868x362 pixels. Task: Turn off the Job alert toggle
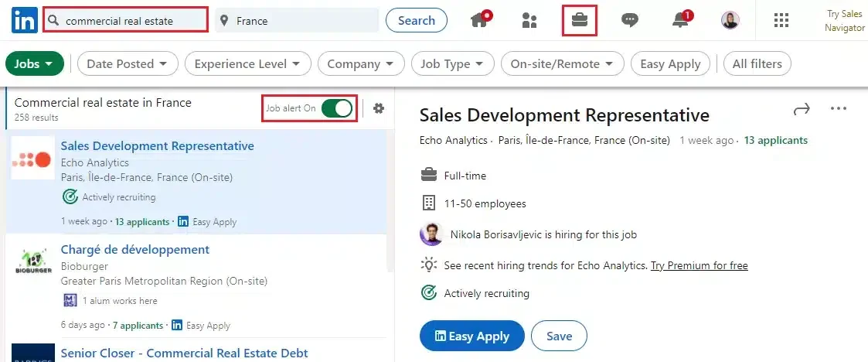336,108
